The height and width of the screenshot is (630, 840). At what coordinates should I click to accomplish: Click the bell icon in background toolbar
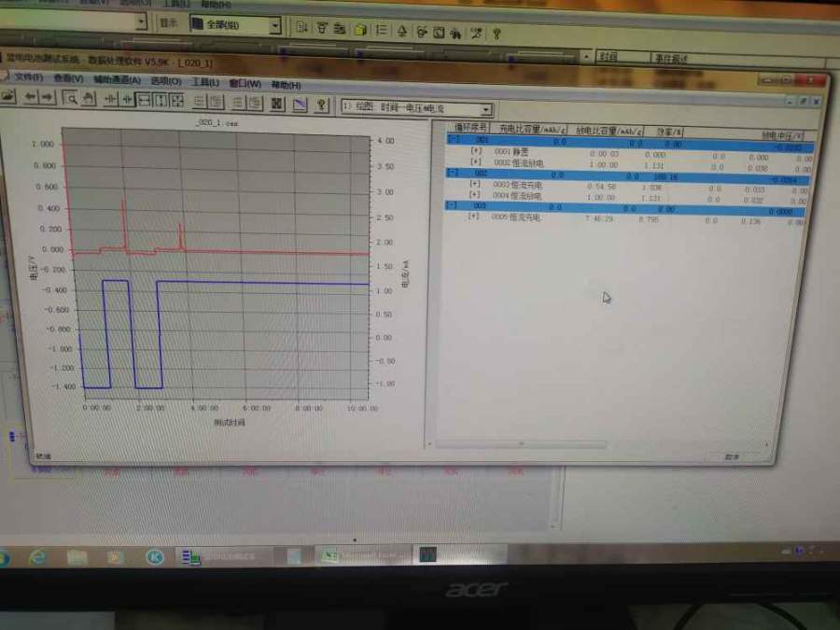pyautogui.click(x=401, y=31)
